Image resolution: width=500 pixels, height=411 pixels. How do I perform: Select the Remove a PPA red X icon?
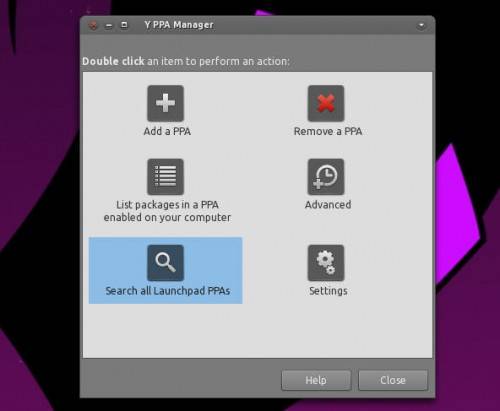(326, 103)
